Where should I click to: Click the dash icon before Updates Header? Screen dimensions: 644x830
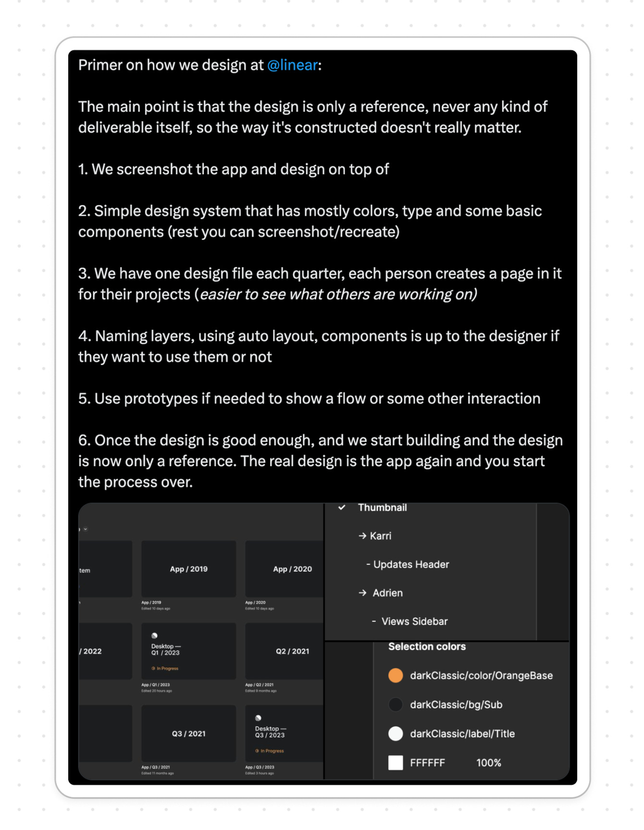368,565
